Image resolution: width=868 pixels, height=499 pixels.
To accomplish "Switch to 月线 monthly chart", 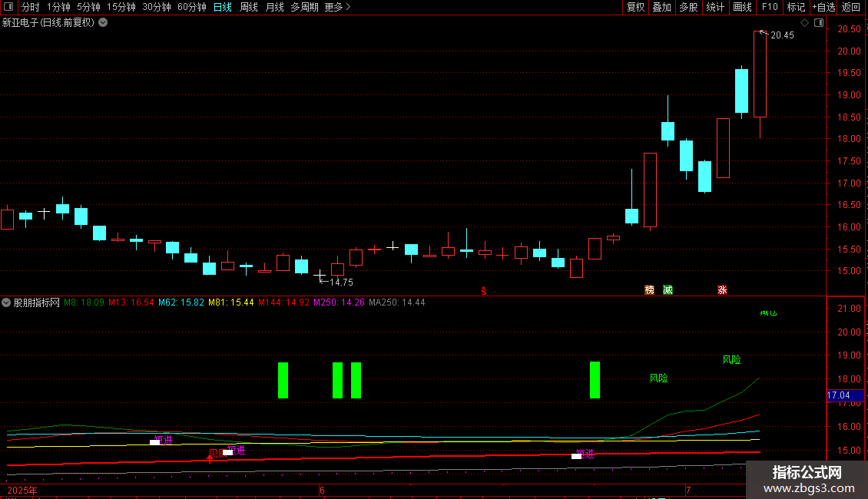I will (274, 7).
